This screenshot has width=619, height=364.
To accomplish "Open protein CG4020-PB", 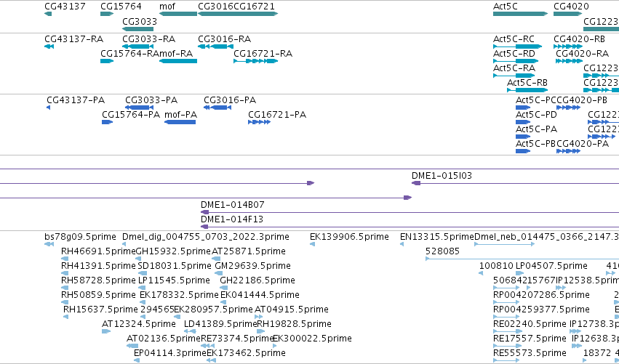I will point(569,108).
